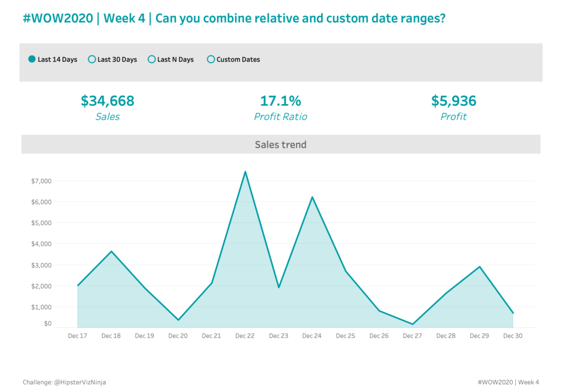Click the Dec 27 lowest point on line
562x392 pixels.
[413, 324]
